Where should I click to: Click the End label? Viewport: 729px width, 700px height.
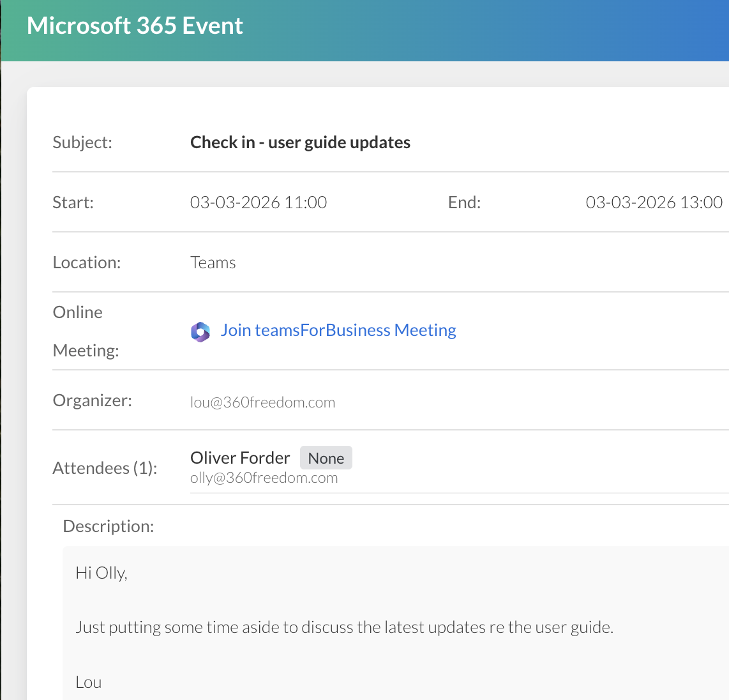click(x=464, y=202)
